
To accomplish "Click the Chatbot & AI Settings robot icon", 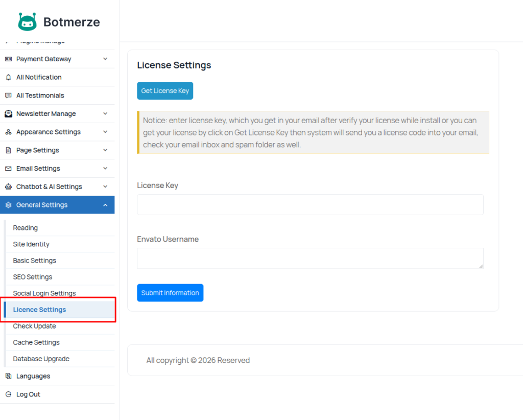I will click(8, 187).
